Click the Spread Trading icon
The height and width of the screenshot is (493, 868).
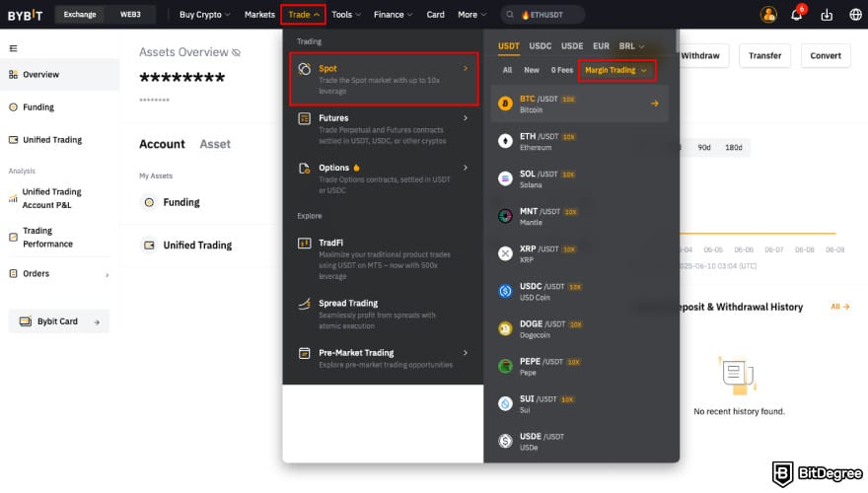(305, 304)
